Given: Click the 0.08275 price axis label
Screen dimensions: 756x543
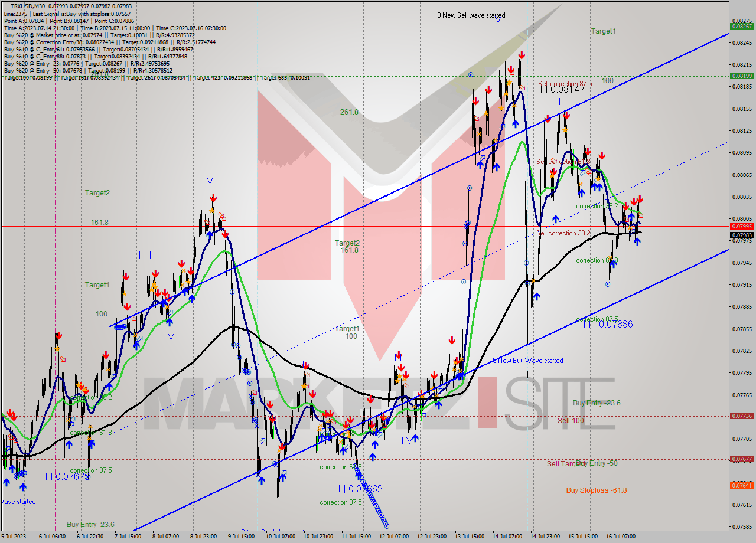Looking at the screenshot, I should 741,21.
